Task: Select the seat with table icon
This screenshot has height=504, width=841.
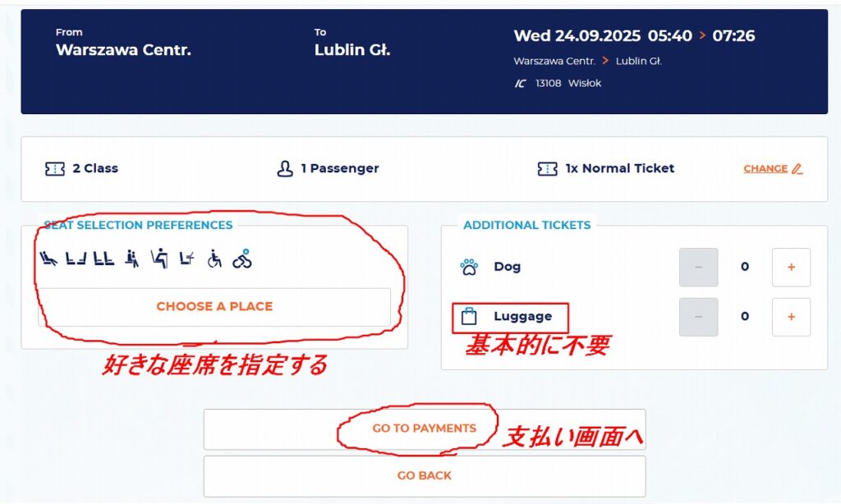Action: 186,259
